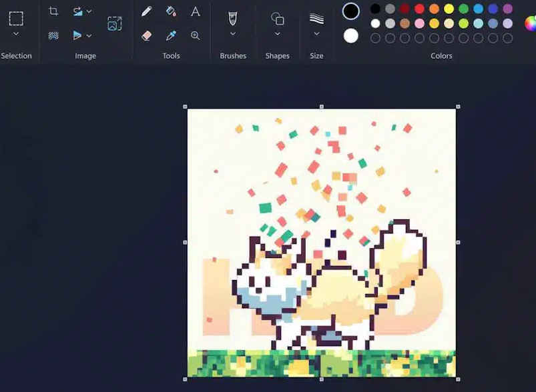
Task: Select Color 1 black foreground circle
Action: (x=350, y=11)
